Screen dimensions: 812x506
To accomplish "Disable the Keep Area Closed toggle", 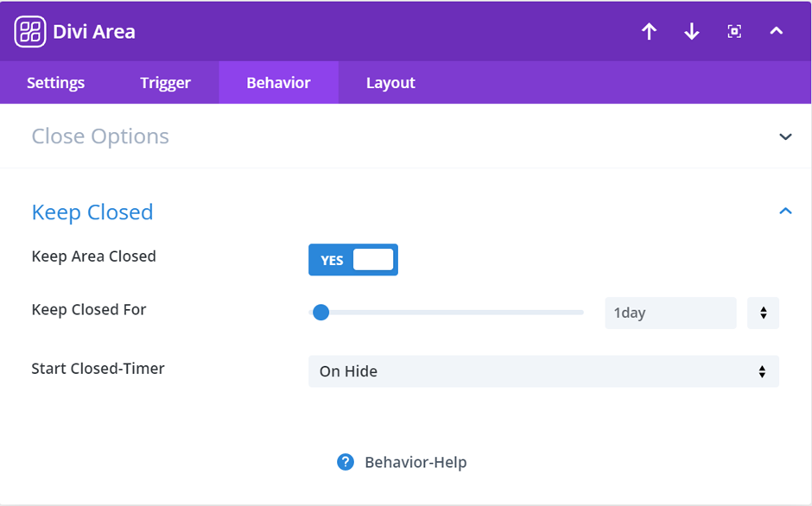I will point(353,260).
